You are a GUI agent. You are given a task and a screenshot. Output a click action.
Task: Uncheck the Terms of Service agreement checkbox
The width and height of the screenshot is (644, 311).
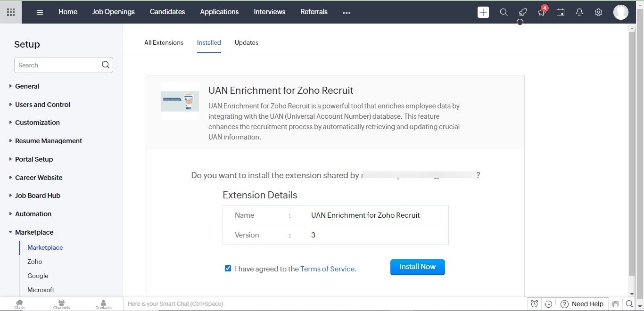click(228, 269)
